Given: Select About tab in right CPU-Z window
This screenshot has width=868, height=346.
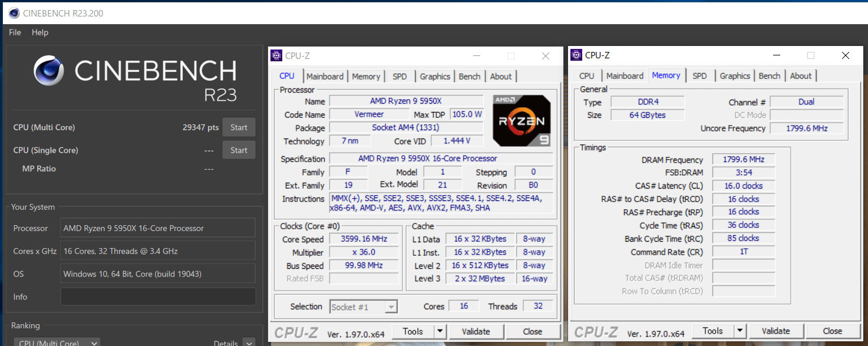Looking at the screenshot, I should [801, 75].
